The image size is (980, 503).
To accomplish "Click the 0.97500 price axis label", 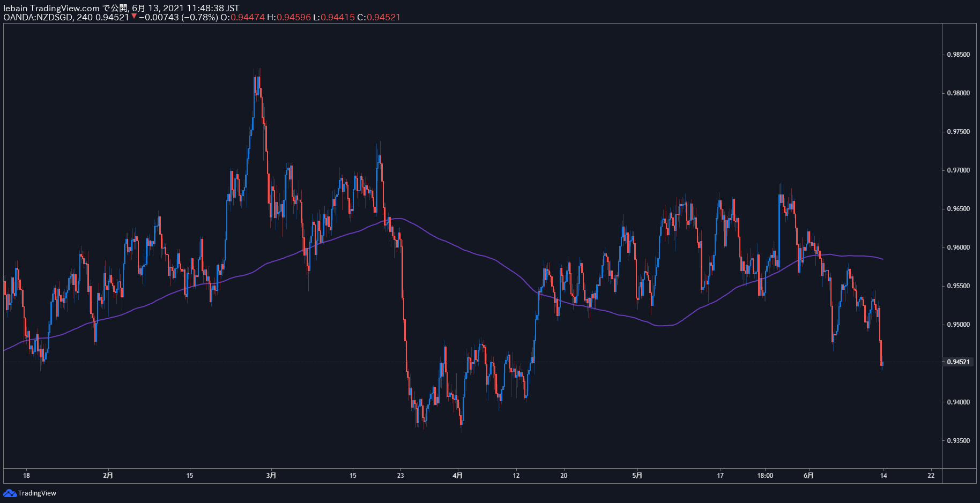I will [958, 132].
